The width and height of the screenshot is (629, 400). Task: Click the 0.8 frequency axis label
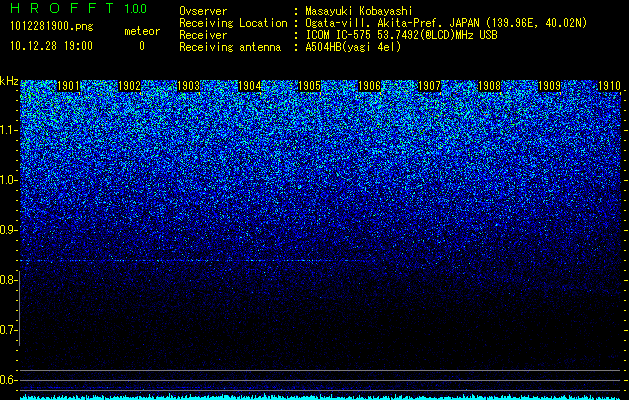[x=8, y=280]
